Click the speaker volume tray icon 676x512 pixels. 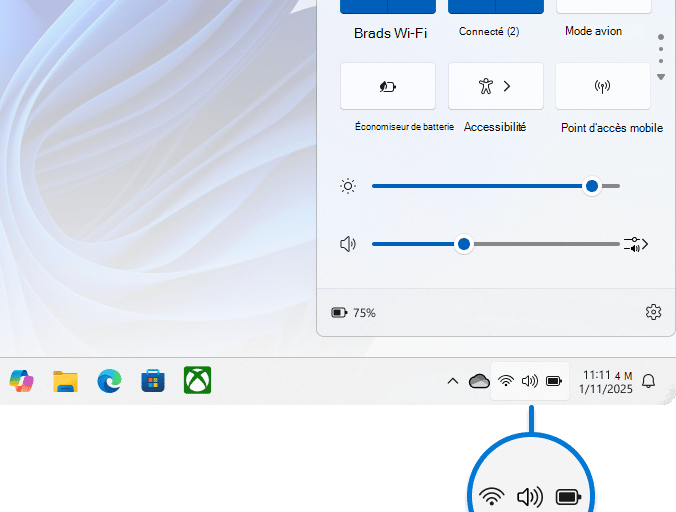530,381
